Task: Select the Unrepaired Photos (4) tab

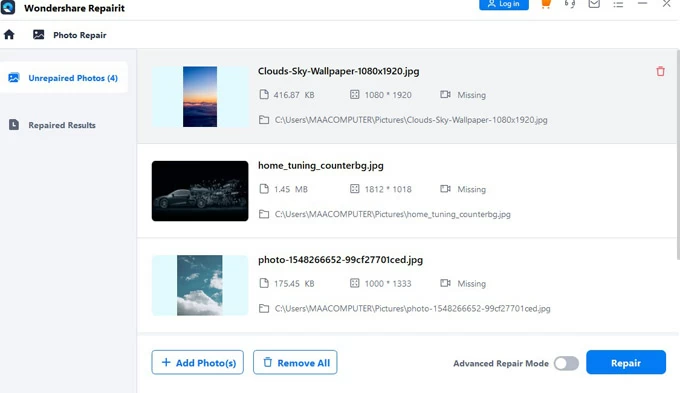Action: point(64,78)
